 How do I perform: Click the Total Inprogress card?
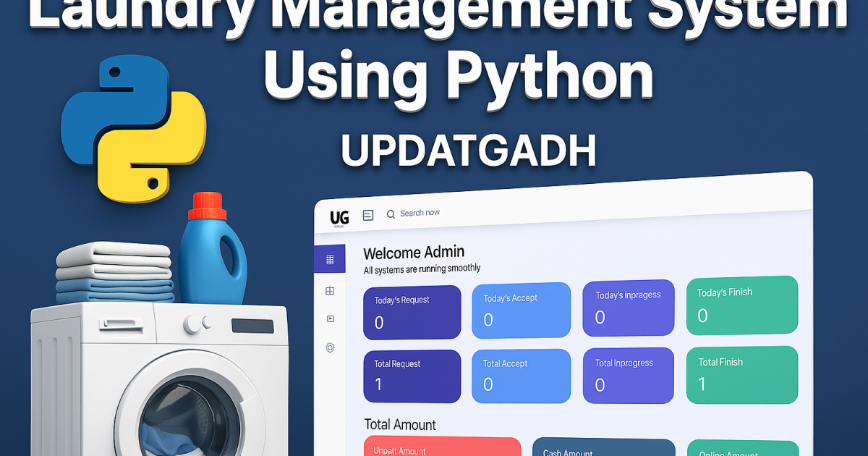click(628, 374)
